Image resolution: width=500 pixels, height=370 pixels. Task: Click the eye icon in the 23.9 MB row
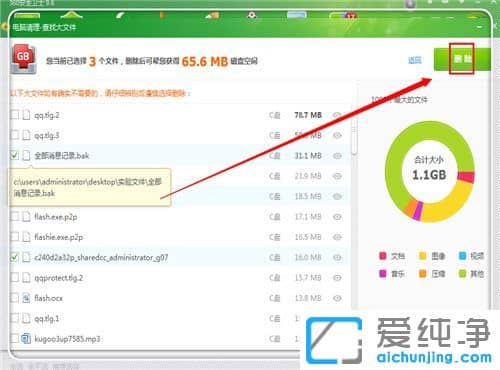337,176
